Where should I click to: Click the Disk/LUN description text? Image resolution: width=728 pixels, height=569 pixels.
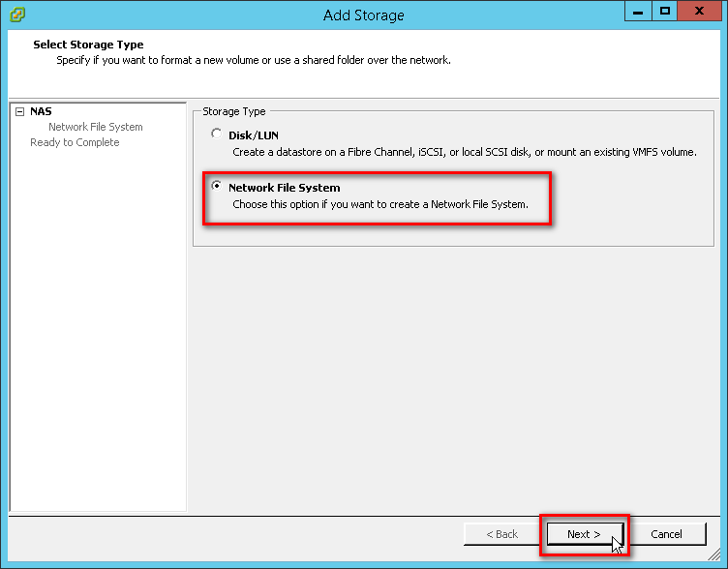[x=465, y=152]
